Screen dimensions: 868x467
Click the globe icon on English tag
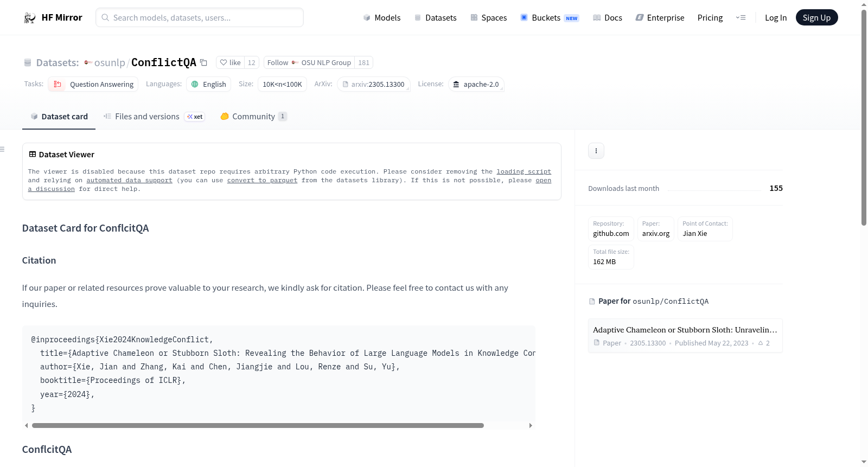coord(195,84)
